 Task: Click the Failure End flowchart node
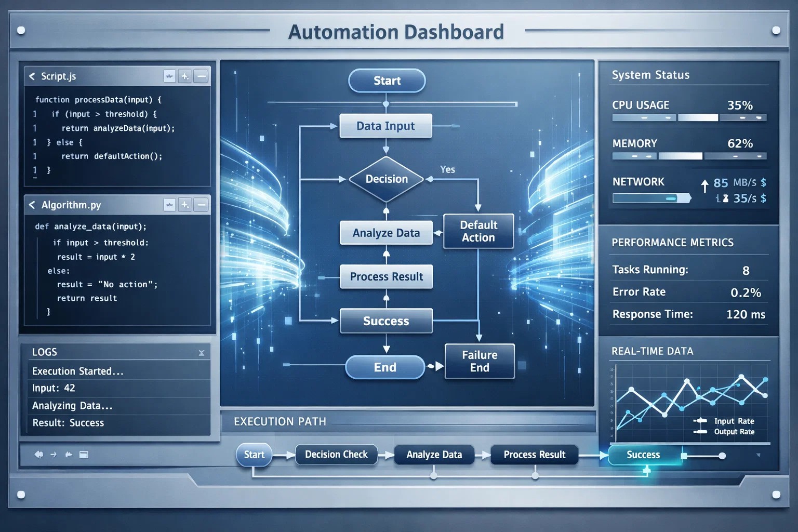pyautogui.click(x=480, y=361)
